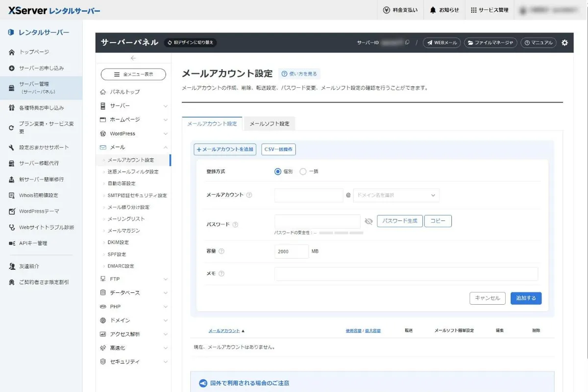588x392 pixels.
Task: Open DMARC設定 submenu
Action: (x=121, y=266)
